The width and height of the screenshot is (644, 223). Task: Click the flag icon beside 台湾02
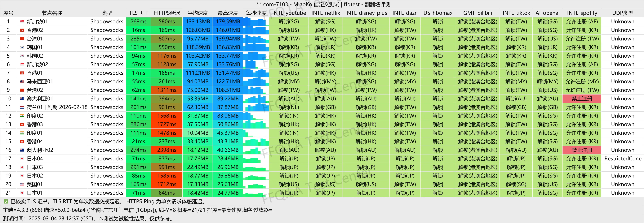click(x=22, y=90)
